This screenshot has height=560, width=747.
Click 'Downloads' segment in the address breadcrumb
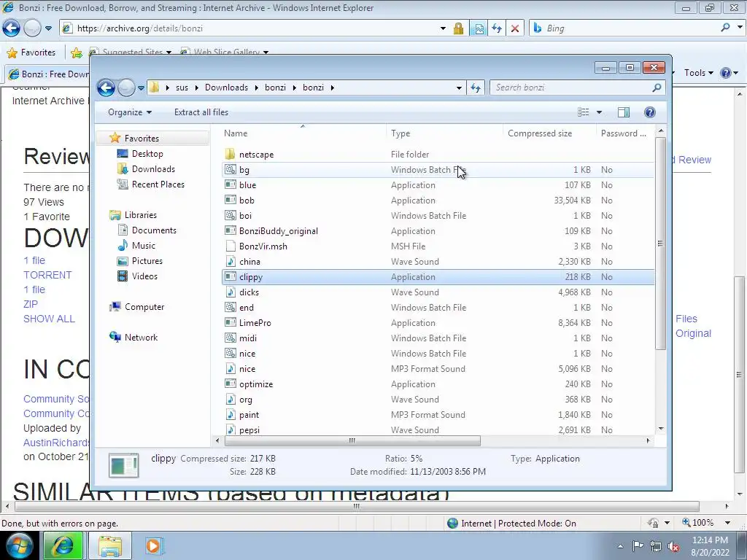(x=226, y=87)
